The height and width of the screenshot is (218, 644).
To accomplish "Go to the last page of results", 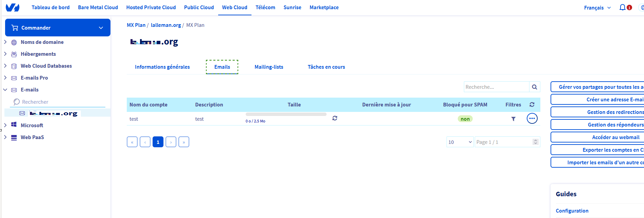I will pyautogui.click(x=184, y=142).
